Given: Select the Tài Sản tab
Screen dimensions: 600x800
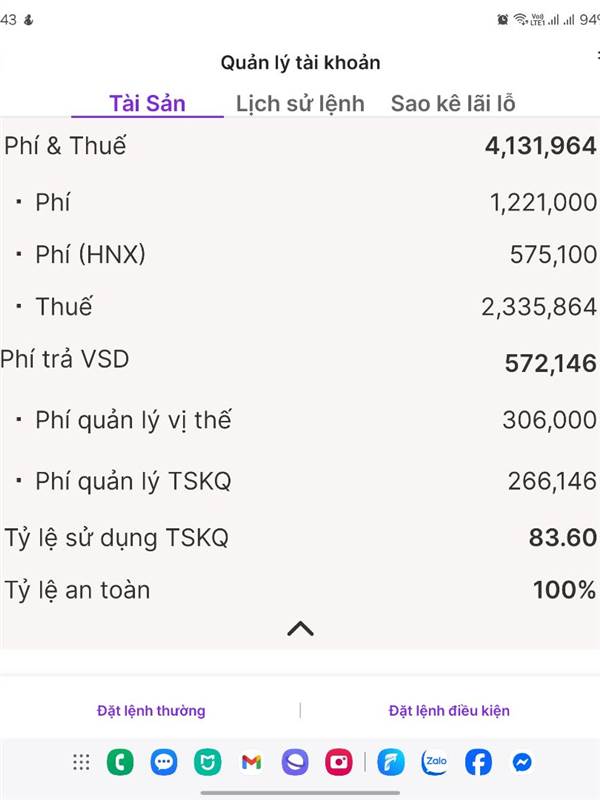Looking at the screenshot, I should (147, 104).
